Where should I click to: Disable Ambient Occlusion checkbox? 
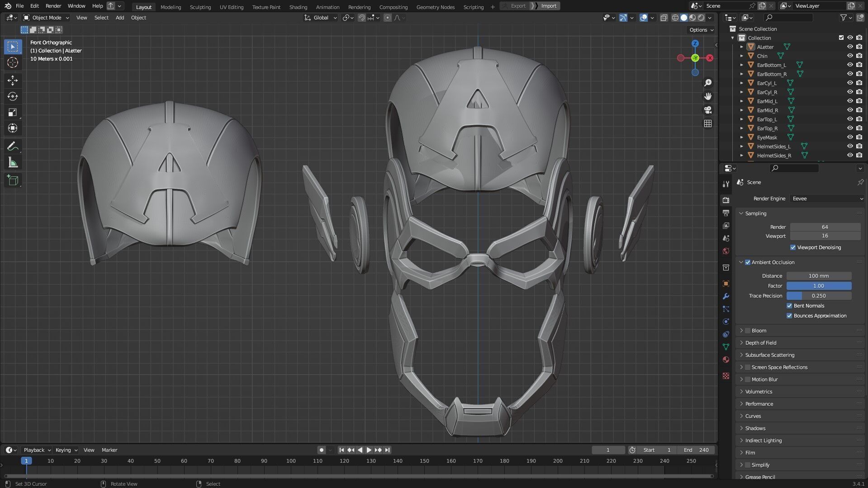[747, 262]
